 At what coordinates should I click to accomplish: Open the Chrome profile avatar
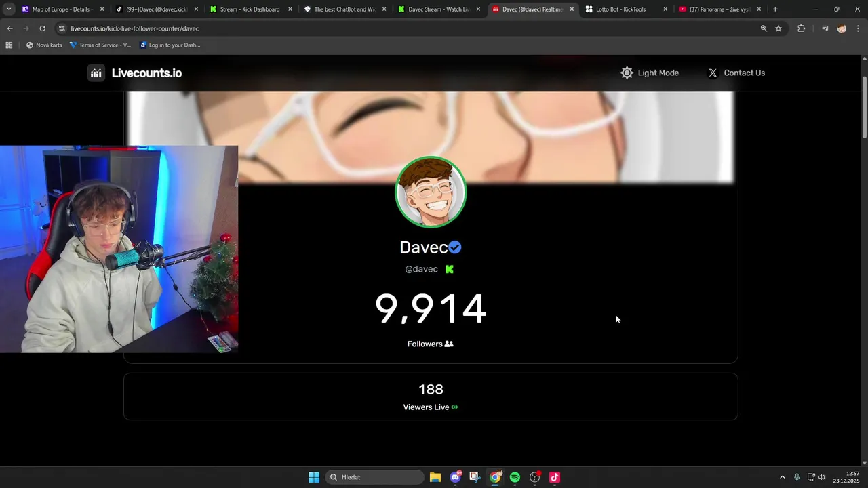842,28
